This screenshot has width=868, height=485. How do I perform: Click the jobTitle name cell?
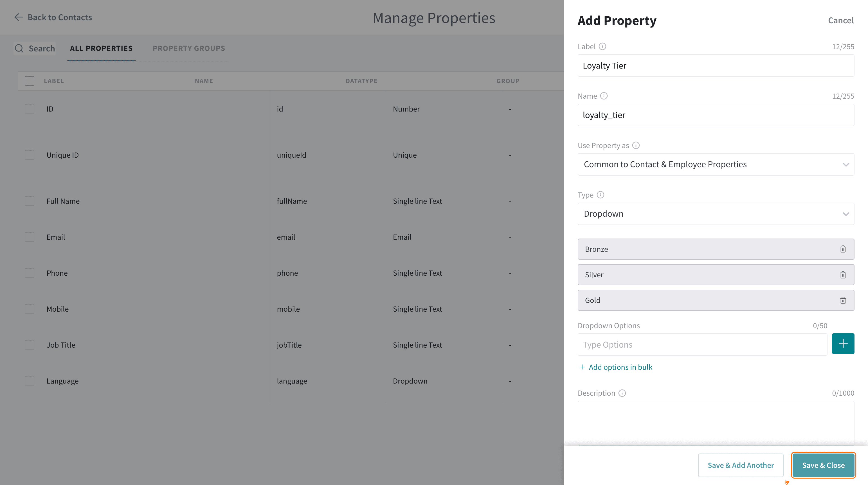(x=289, y=345)
